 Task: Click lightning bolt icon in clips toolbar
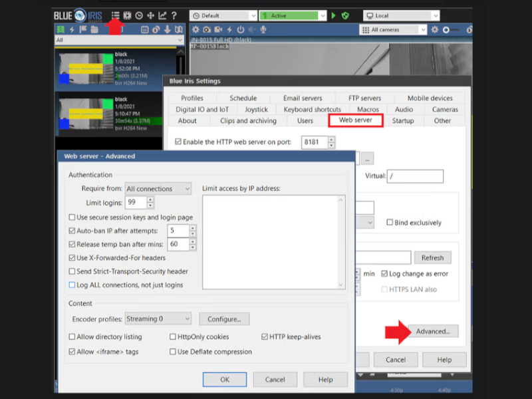tap(72, 29)
